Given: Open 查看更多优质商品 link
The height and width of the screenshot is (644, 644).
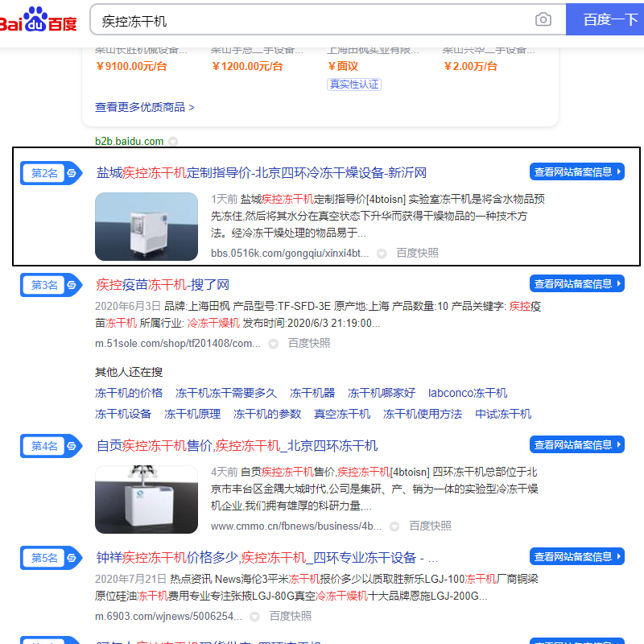Looking at the screenshot, I should [145, 107].
